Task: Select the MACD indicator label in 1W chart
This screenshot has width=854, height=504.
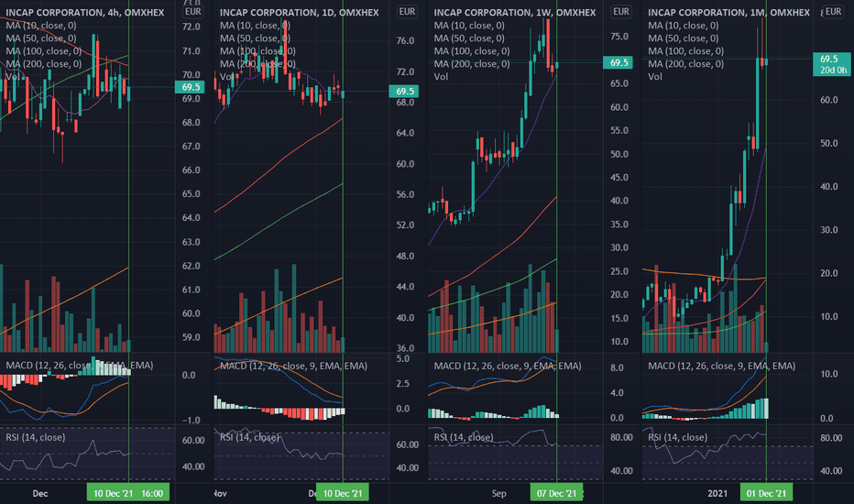Action: (508, 366)
